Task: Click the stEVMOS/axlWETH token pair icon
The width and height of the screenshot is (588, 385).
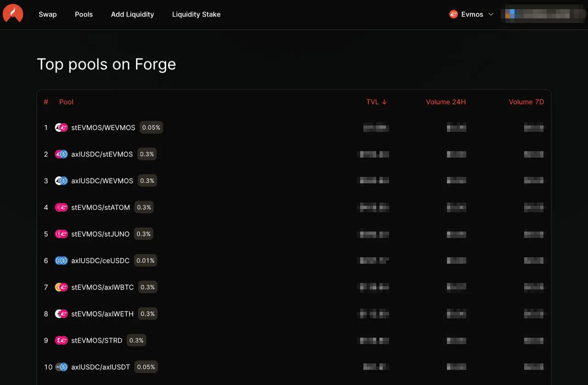Action: (61, 314)
